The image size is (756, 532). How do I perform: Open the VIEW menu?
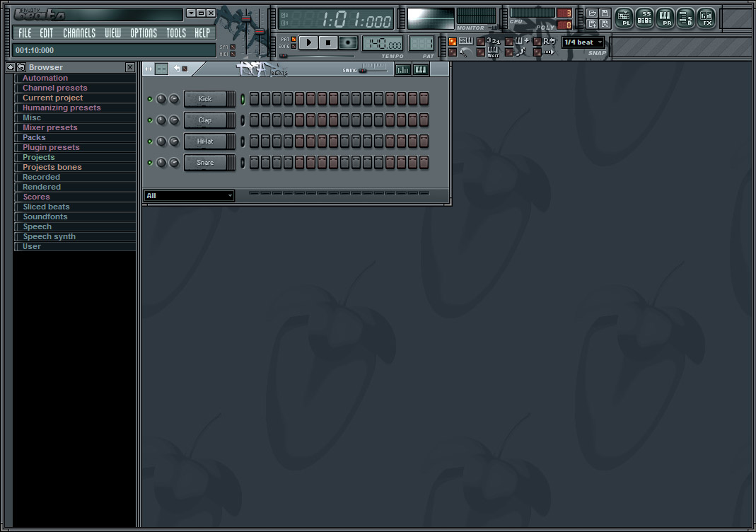pos(113,33)
